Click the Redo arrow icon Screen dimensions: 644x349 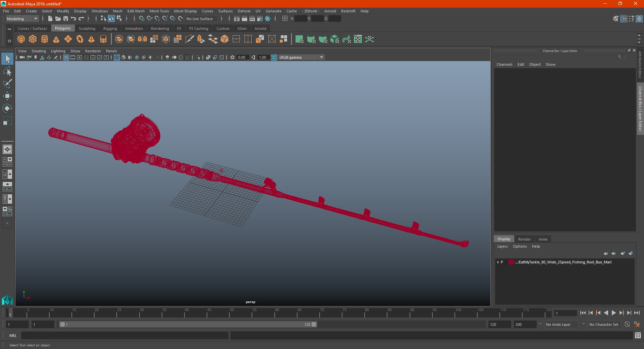pyautogui.click(x=81, y=19)
